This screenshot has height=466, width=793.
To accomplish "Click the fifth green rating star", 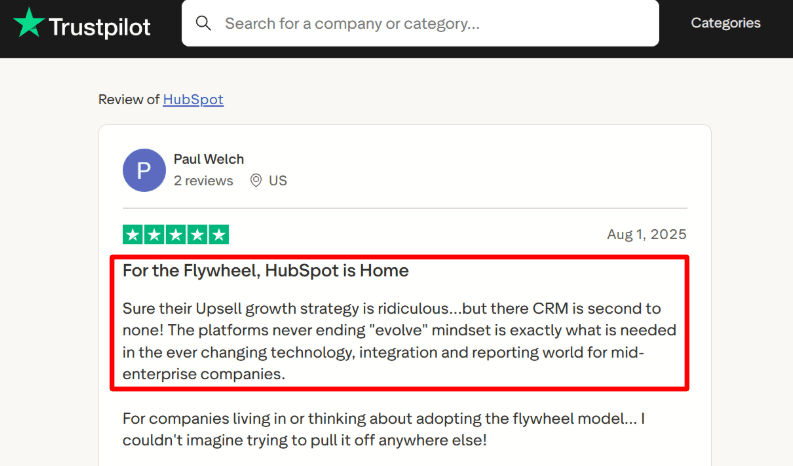I will coord(219,235).
